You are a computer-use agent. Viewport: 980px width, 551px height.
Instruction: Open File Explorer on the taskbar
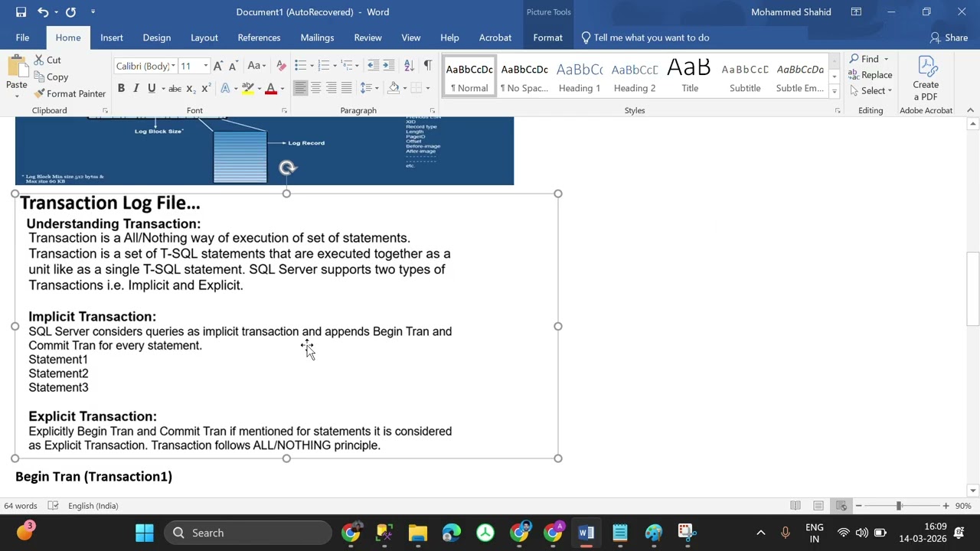click(417, 533)
